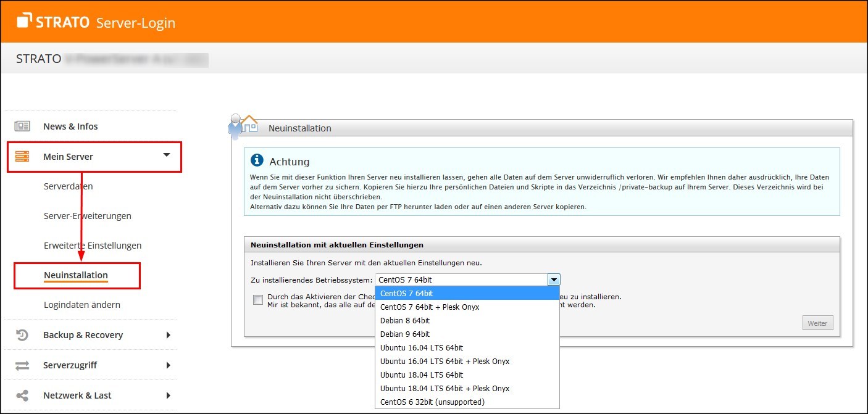Screen dimensions: 868x414
Task: Click the Serverzugriff arrows icon
Action: [x=22, y=365]
